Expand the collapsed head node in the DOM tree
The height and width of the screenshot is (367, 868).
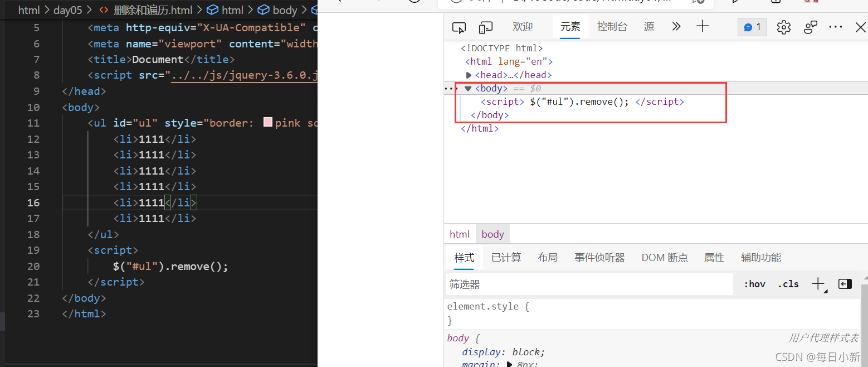tap(469, 75)
